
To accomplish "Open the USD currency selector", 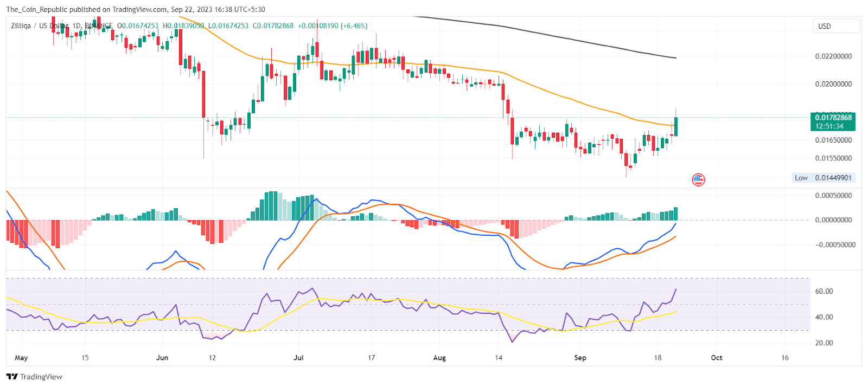I will [x=836, y=26].
